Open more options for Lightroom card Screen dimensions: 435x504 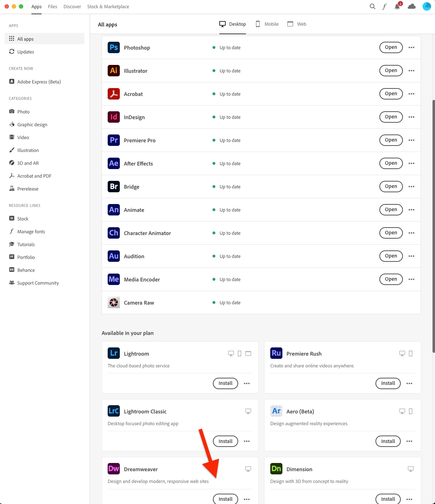247,383
